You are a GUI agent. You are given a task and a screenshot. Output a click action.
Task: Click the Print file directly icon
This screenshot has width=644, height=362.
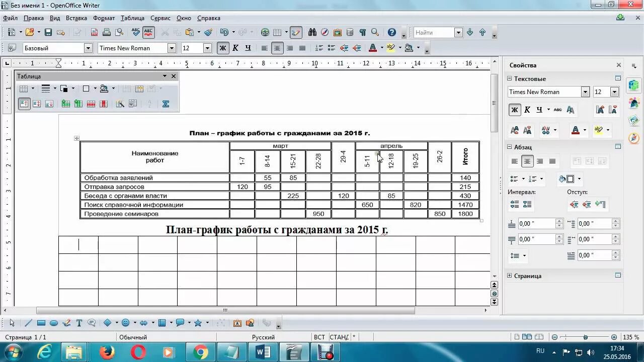pyautogui.click(x=107, y=32)
